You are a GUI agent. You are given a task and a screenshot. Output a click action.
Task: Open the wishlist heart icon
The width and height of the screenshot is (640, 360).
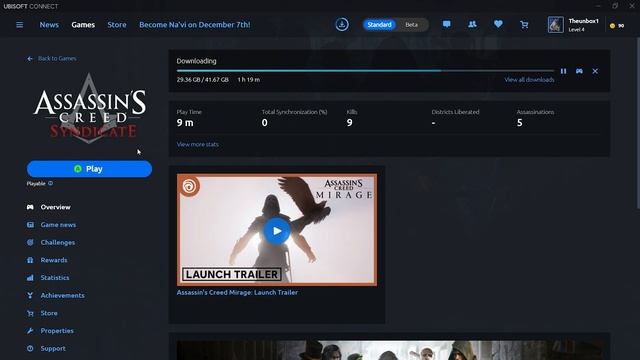point(498,24)
